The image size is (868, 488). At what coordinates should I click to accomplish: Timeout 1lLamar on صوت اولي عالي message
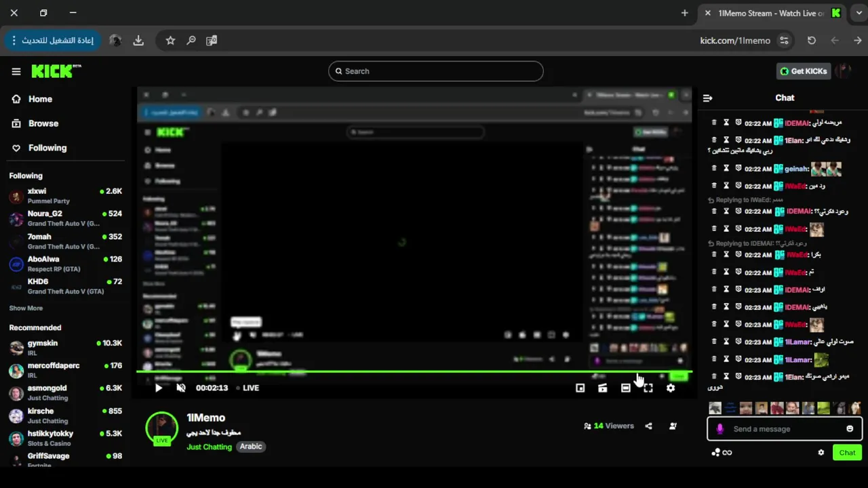point(726,342)
